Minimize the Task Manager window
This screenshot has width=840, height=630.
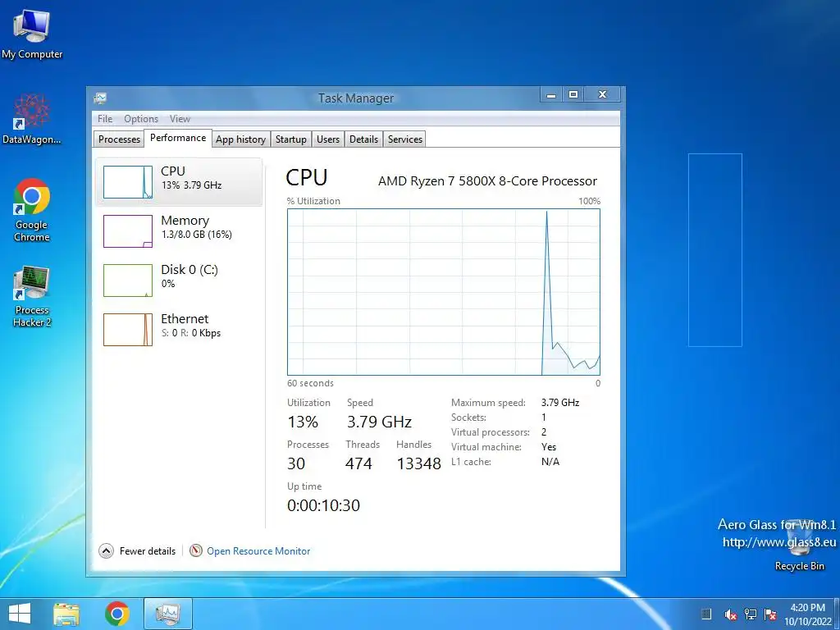550,95
